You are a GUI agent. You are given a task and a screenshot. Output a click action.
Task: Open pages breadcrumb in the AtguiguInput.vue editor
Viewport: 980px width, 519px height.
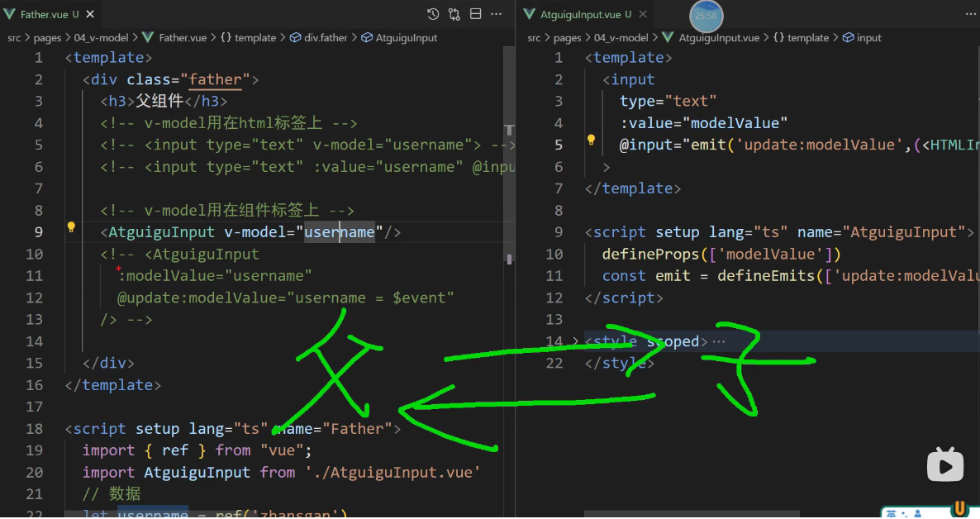pyautogui.click(x=568, y=37)
